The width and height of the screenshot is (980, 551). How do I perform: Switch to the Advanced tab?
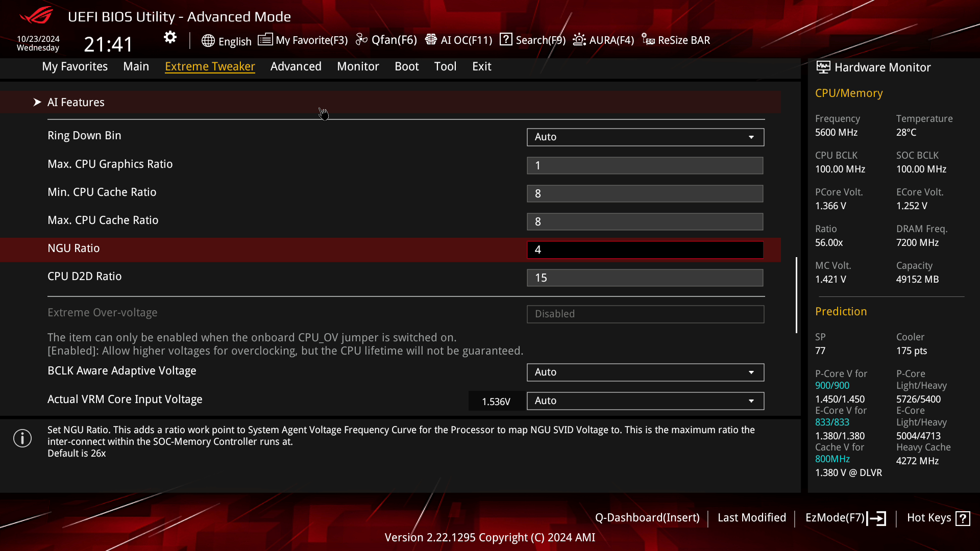pos(296,66)
